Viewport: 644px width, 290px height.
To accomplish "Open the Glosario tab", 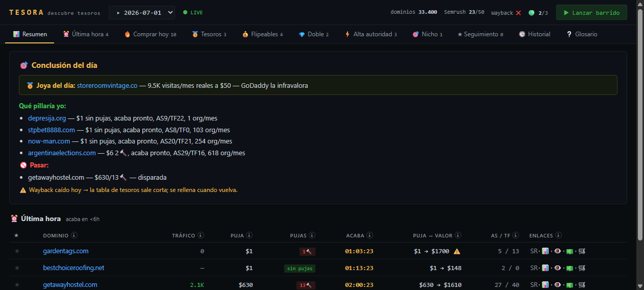I will tap(581, 34).
